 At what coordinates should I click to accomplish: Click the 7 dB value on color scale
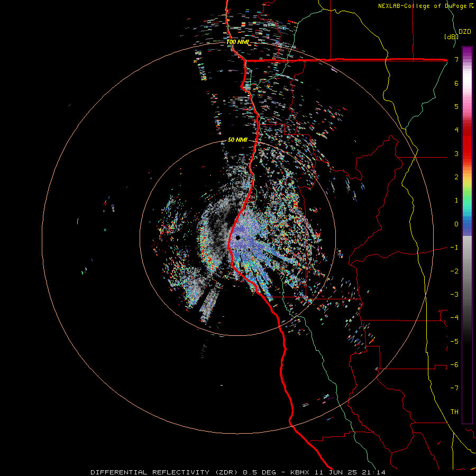pos(456,59)
